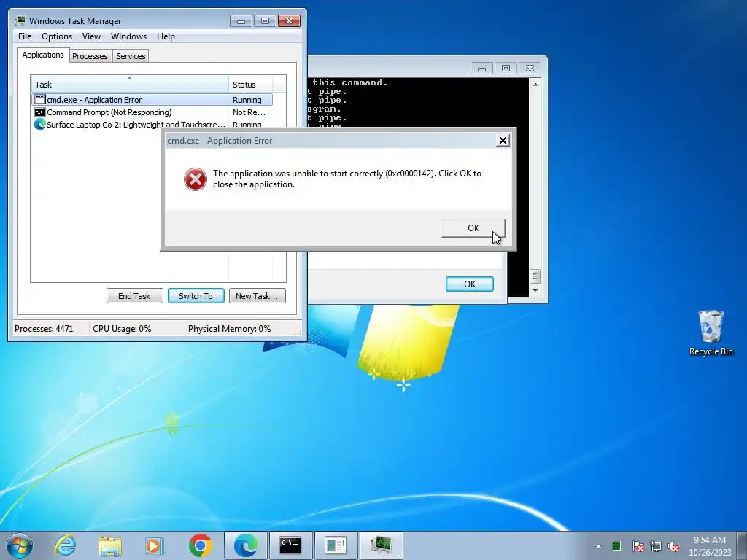Click scroll down arrow in Command Prompt window
Screen dimensions: 747x560
[x=535, y=291]
